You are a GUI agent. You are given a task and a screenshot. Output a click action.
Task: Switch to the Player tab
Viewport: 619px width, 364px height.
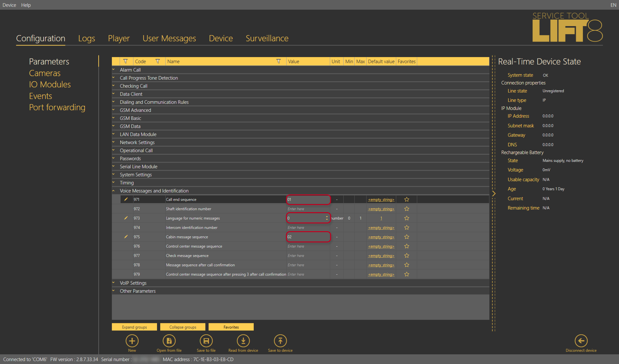pos(119,38)
